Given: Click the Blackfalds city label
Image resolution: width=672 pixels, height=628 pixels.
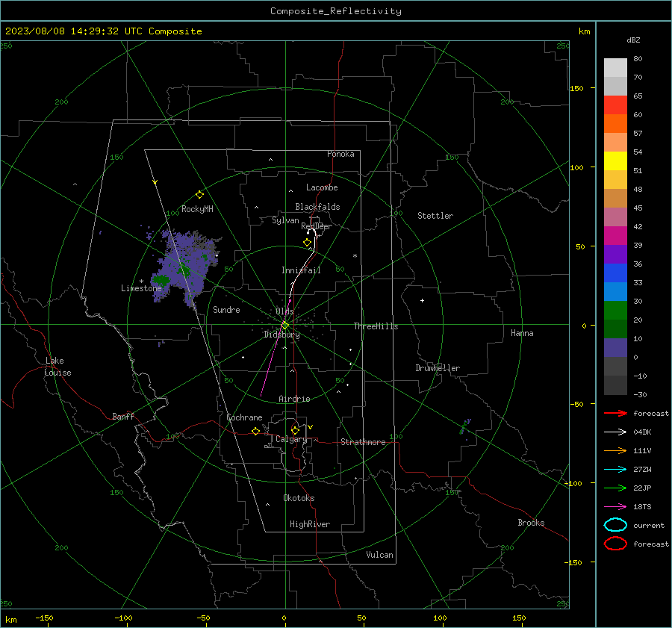Looking at the screenshot, I should click(x=317, y=207).
